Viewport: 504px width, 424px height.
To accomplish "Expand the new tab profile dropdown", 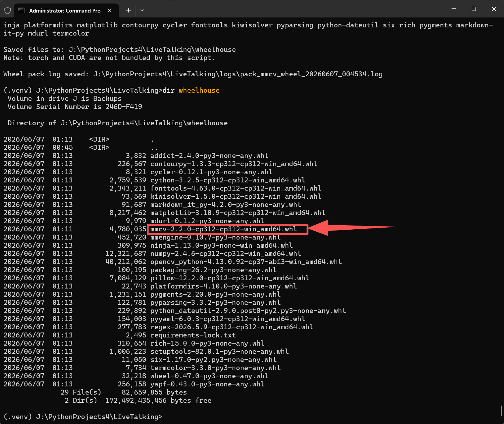I will coord(142,10).
